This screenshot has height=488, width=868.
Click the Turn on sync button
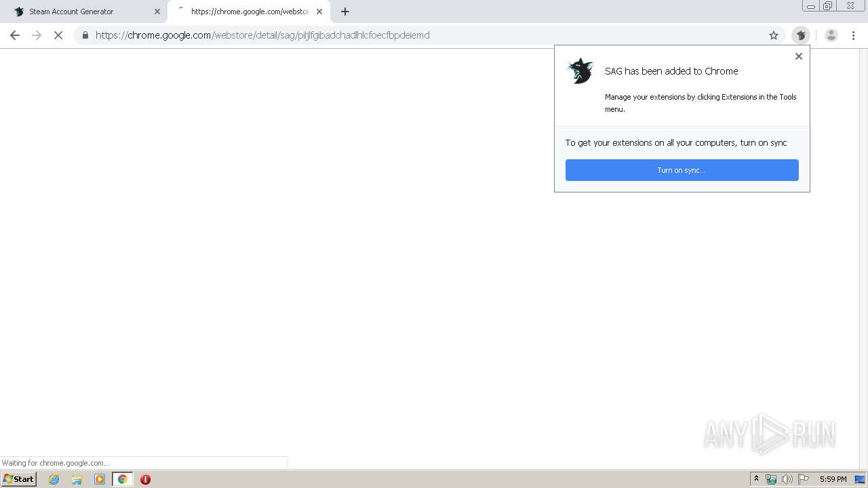[x=682, y=170]
